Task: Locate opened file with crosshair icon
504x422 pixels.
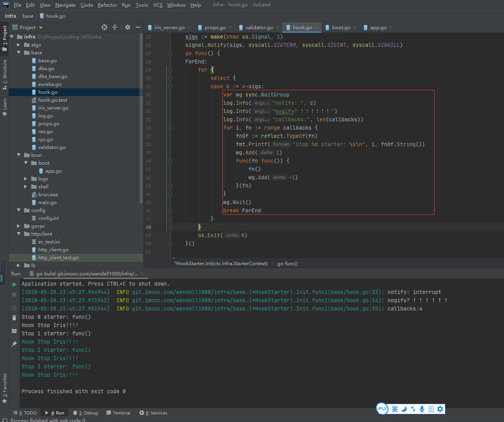Action: (105, 28)
